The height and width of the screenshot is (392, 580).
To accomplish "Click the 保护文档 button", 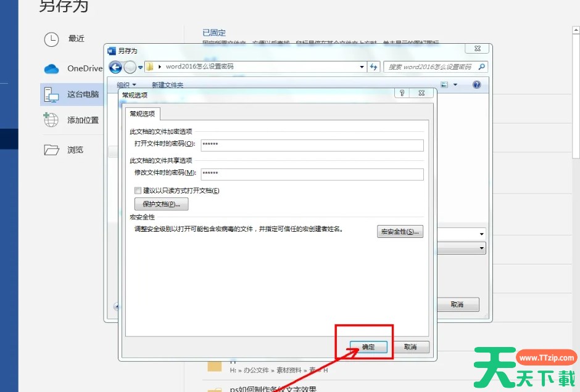I will click(x=161, y=204).
